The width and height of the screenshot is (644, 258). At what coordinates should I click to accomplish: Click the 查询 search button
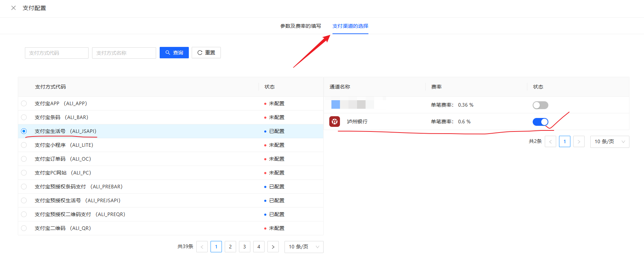[x=174, y=53]
